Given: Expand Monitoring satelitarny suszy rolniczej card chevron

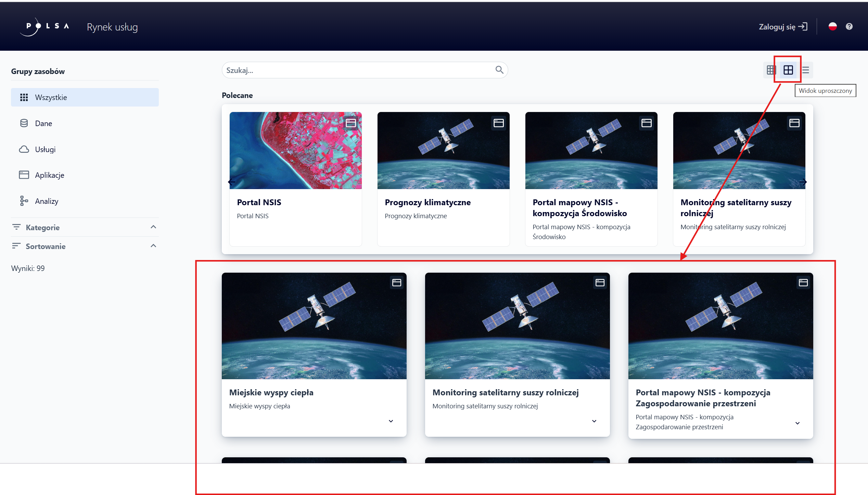Looking at the screenshot, I should coord(594,421).
